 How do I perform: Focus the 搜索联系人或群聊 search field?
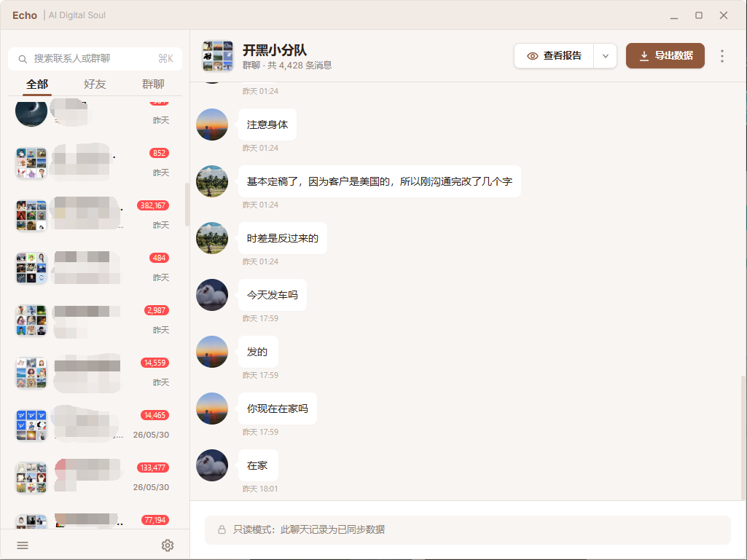coord(95,59)
